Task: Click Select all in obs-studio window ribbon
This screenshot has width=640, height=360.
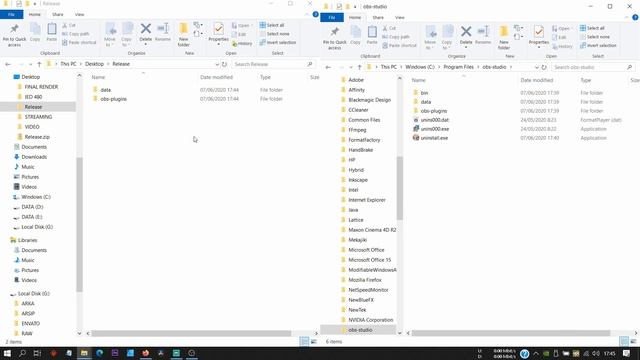Action: 592,28
